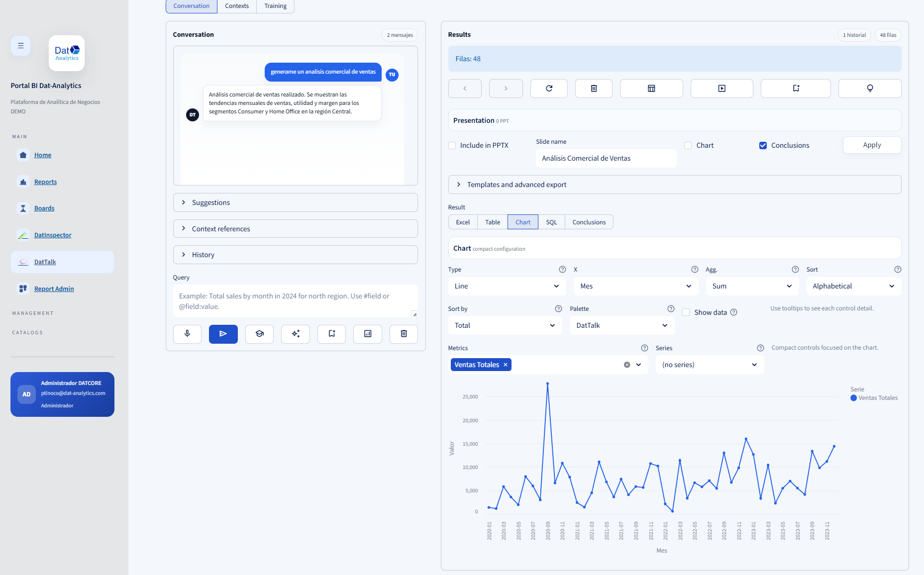
Task: Click the lightbulb insights icon
Action: 870,89
